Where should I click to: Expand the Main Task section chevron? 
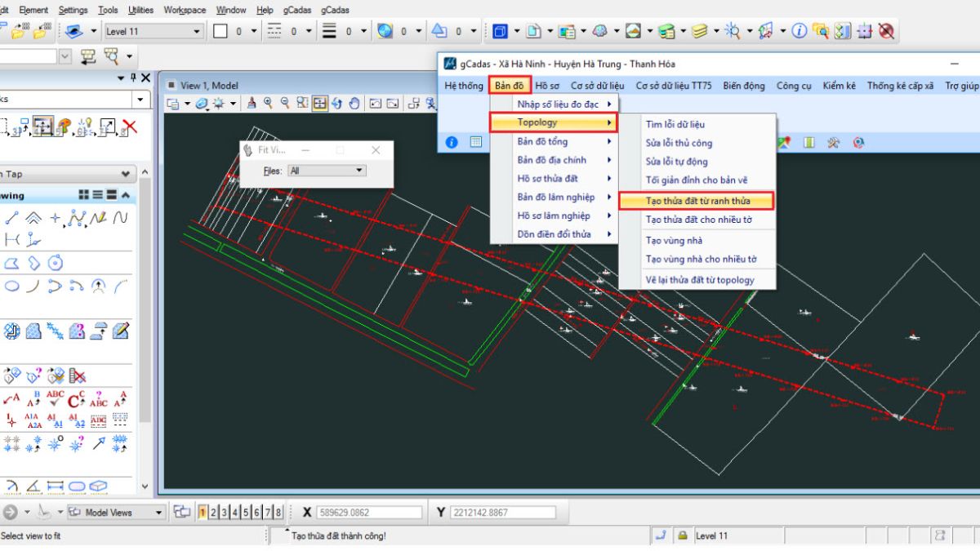point(126,174)
